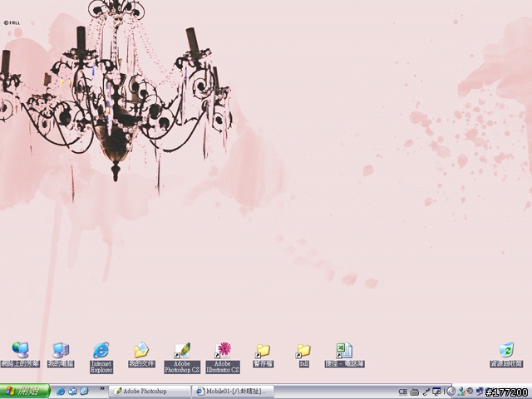Launch Adobe Photoshop CS desktop shortcut
Screen dimensions: 532x399
(x=182, y=350)
